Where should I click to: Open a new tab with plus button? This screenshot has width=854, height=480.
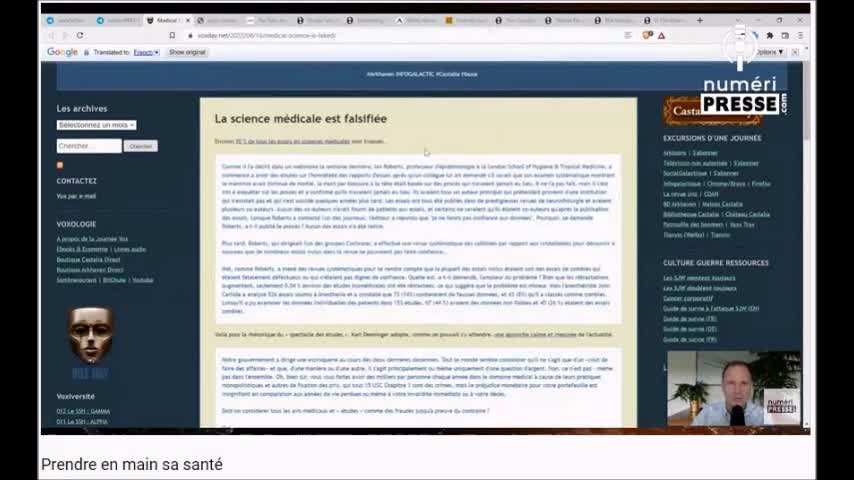point(700,20)
